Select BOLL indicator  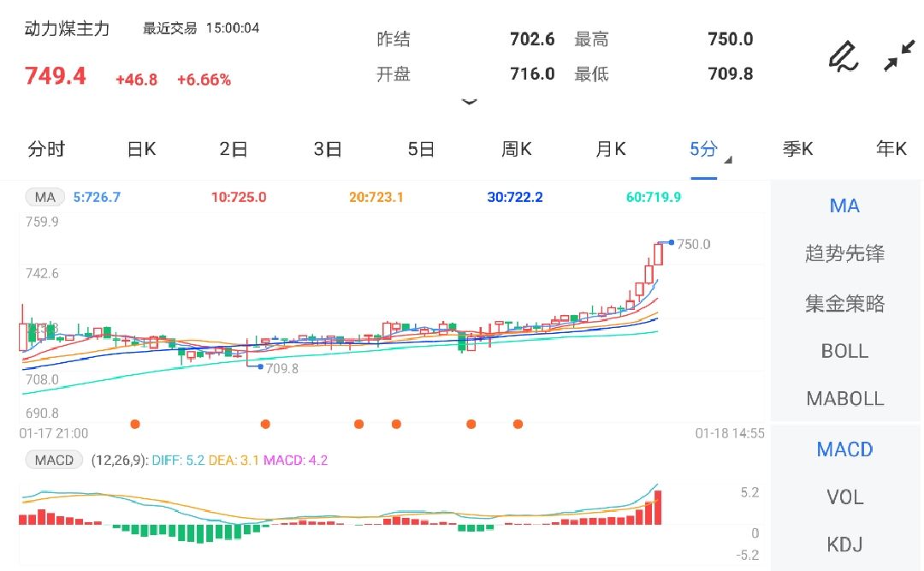[844, 351]
